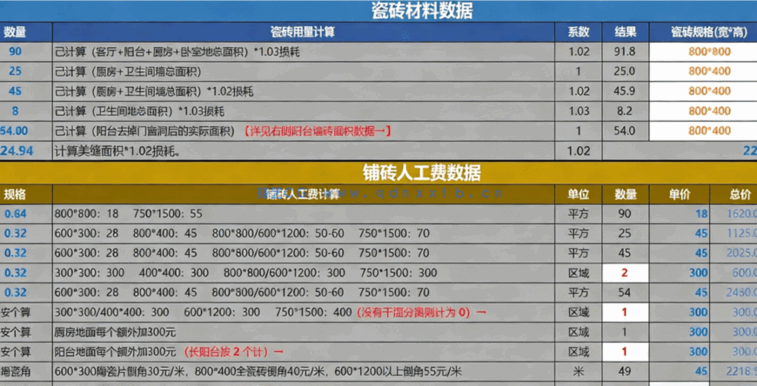Select the 卫生间地总面积 *1.03损耗 description cell
Screen dimensions: 757x386
[303, 111]
